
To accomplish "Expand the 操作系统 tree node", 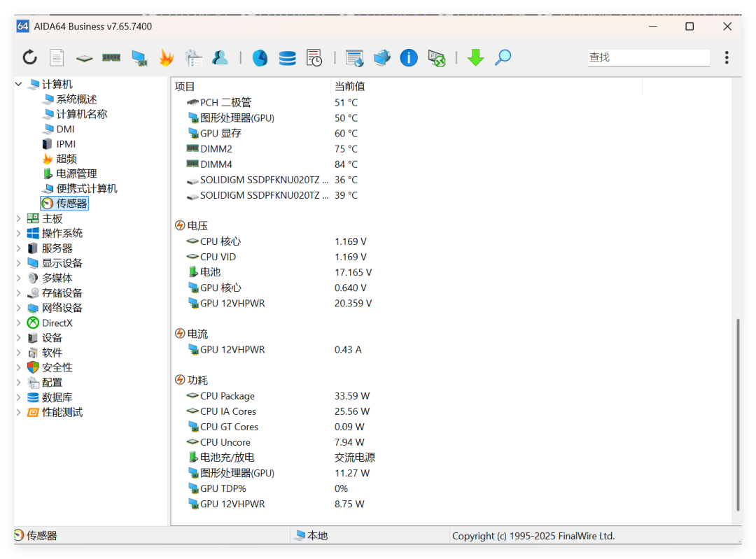I will point(18,233).
